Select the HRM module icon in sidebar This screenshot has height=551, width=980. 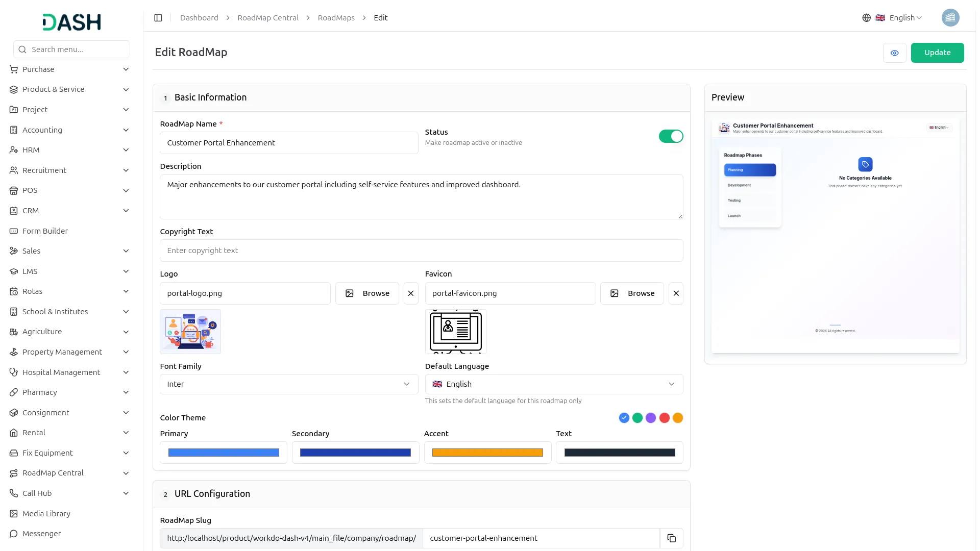[x=13, y=149]
